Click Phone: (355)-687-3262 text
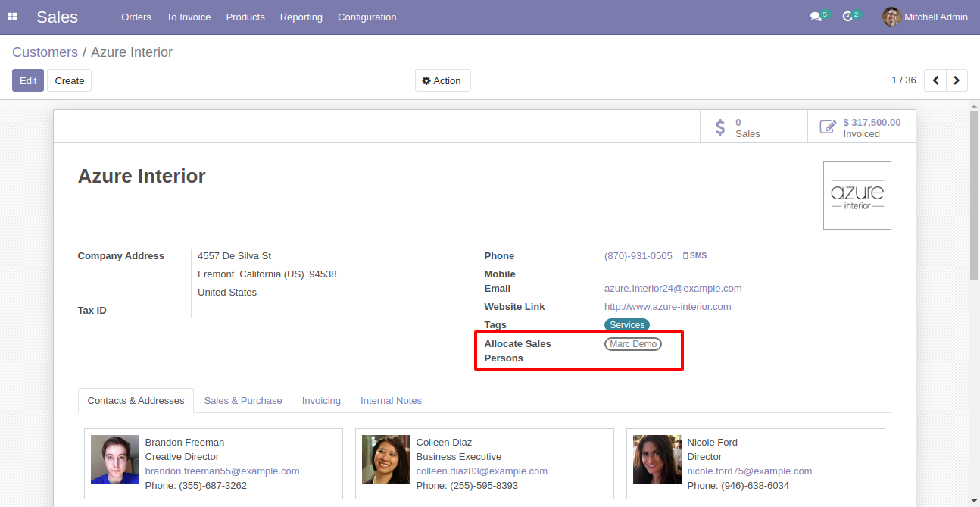Image resolution: width=980 pixels, height=507 pixels. pos(196,486)
